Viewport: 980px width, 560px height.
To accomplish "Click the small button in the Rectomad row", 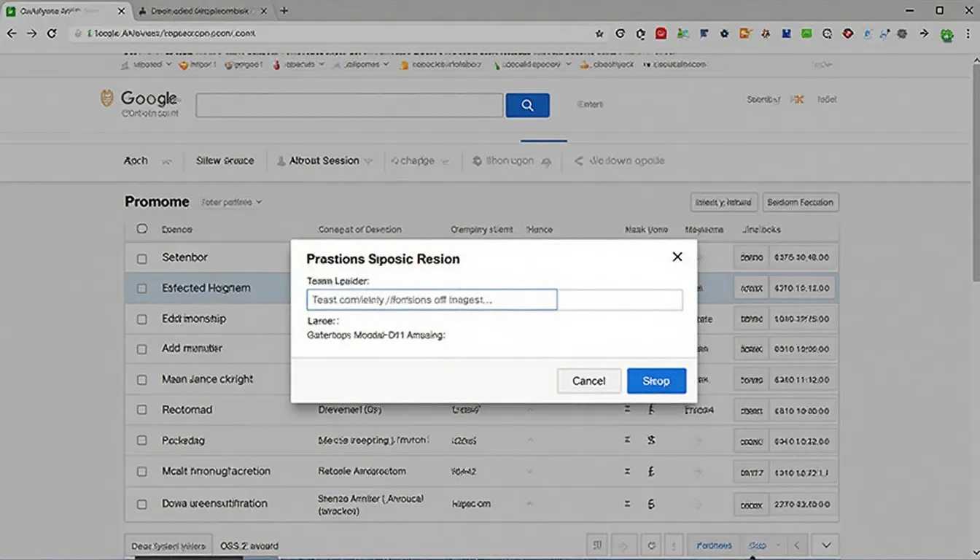I will [750, 411].
